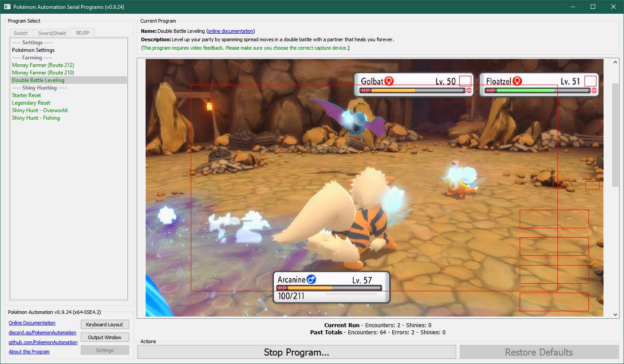Viewport: 624px width, 364px height.
Task: Select Shiny Hunt - Fishing
Action: [36, 118]
